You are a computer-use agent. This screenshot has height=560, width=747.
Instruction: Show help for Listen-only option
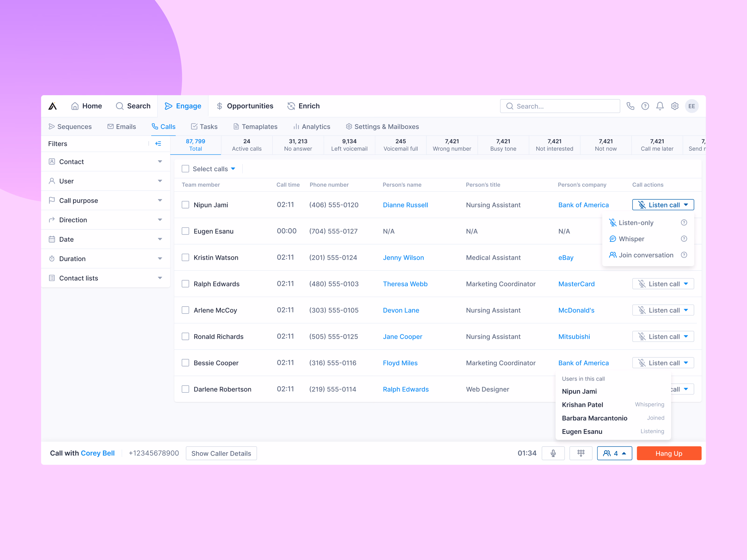(684, 222)
